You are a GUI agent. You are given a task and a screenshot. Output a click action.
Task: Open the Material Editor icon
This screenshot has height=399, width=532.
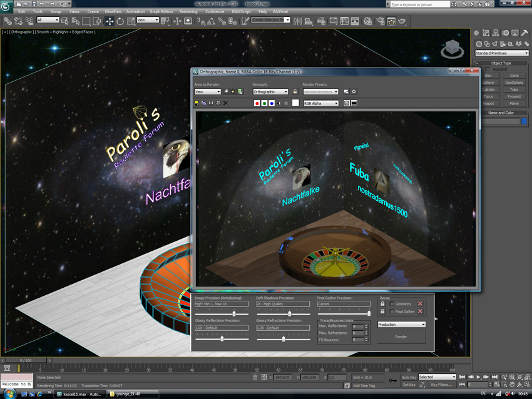click(x=367, y=21)
